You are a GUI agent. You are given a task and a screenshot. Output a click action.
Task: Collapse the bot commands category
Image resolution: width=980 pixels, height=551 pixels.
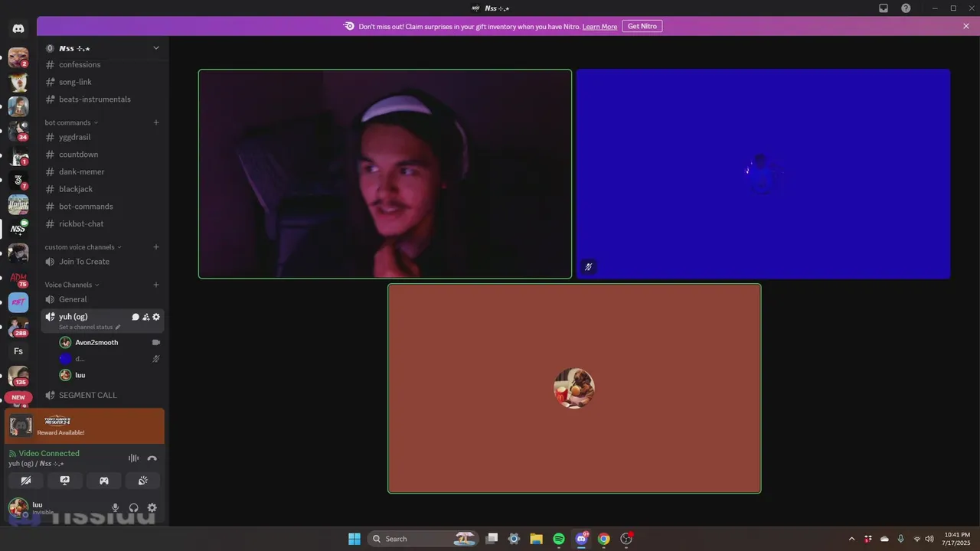point(71,122)
